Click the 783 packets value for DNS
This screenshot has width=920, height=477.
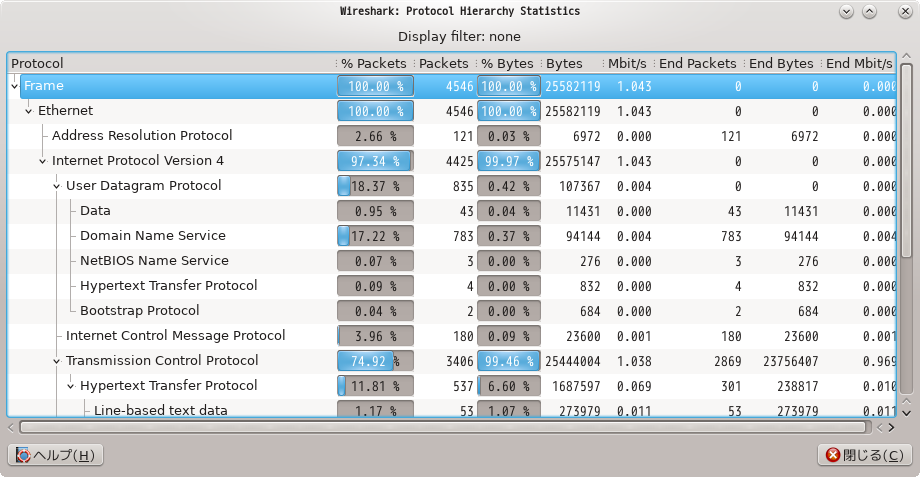coord(463,236)
